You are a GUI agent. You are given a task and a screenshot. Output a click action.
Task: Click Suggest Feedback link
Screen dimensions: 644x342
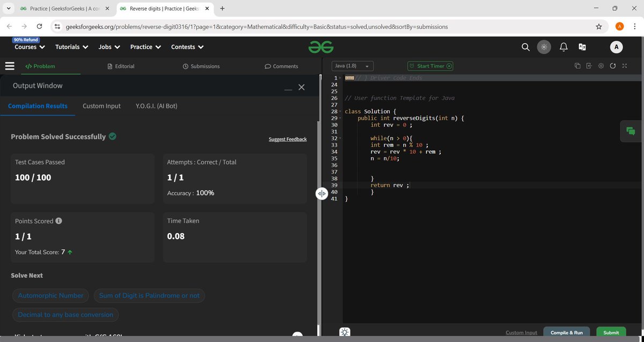[x=288, y=139]
